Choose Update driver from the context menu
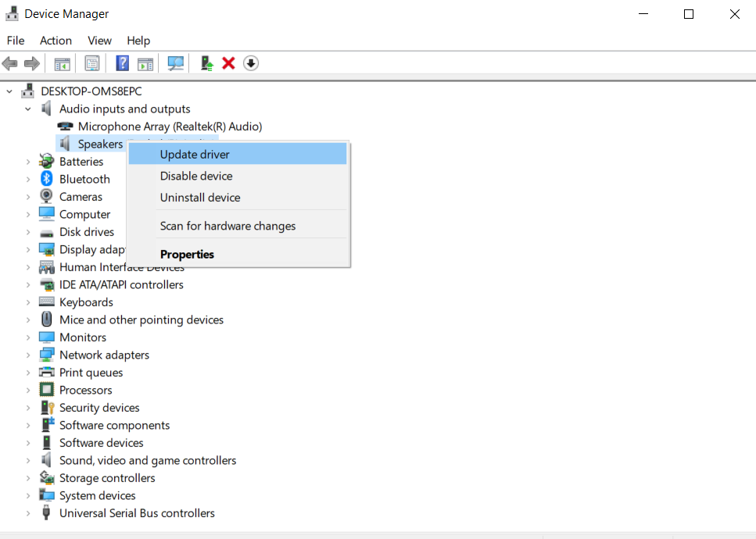The width and height of the screenshot is (756, 539). [194, 154]
